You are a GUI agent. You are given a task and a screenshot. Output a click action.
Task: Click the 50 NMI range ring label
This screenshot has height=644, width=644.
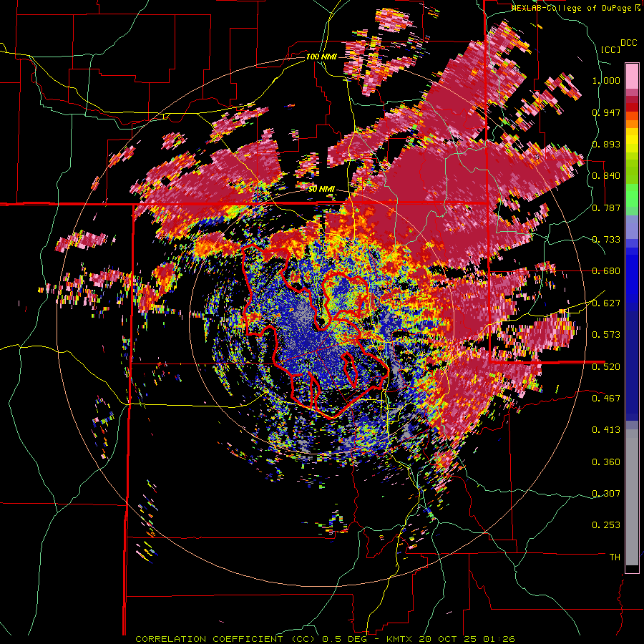321,190
